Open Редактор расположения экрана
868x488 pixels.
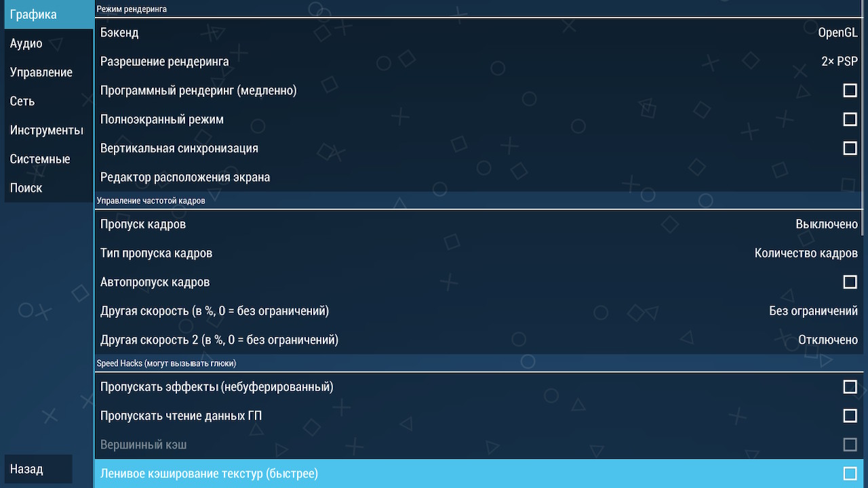coord(479,178)
